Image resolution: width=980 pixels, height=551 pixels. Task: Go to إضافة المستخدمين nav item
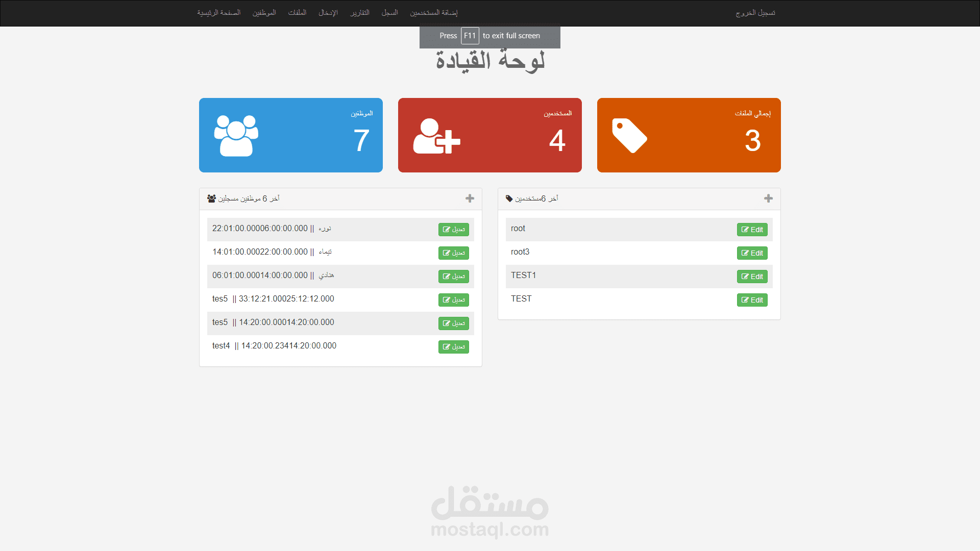(433, 13)
